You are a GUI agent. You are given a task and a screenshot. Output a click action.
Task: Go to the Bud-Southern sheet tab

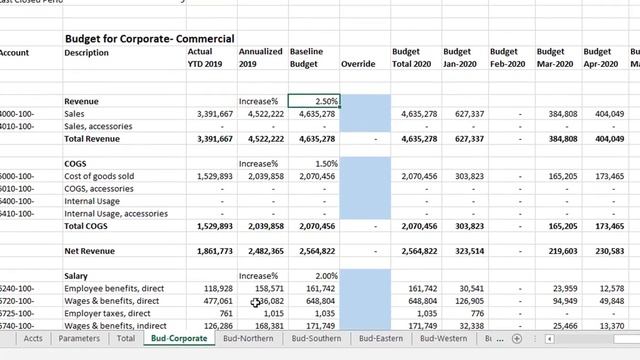[316, 338]
